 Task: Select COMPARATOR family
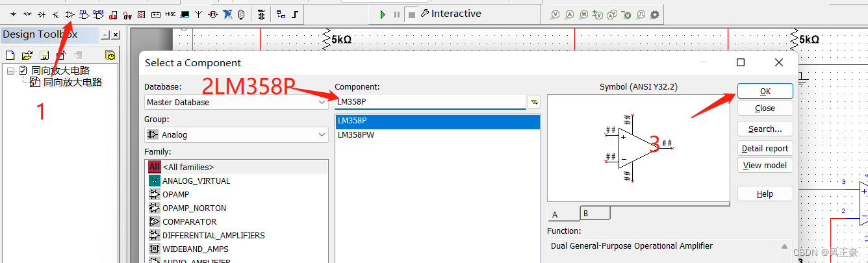(x=236, y=221)
